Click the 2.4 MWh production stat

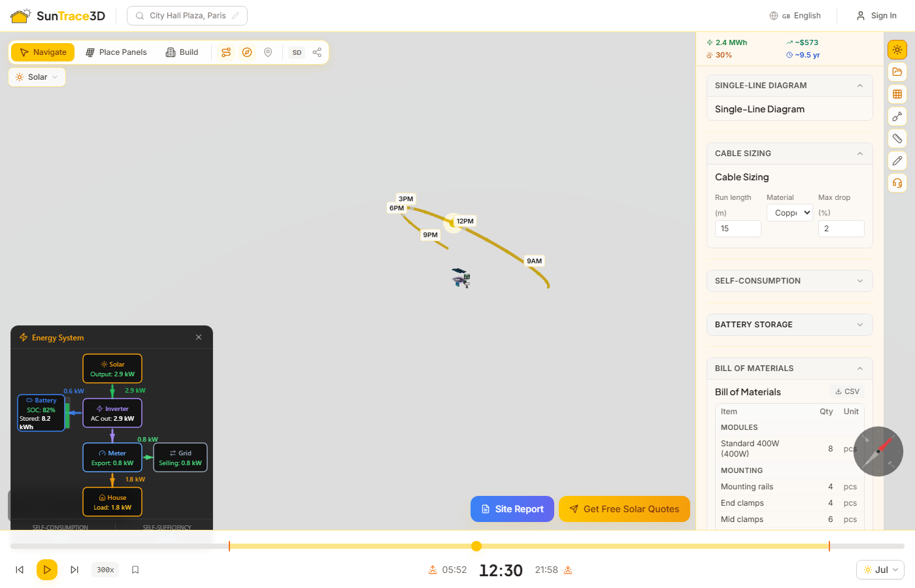pyautogui.click(x=727, y=42)
